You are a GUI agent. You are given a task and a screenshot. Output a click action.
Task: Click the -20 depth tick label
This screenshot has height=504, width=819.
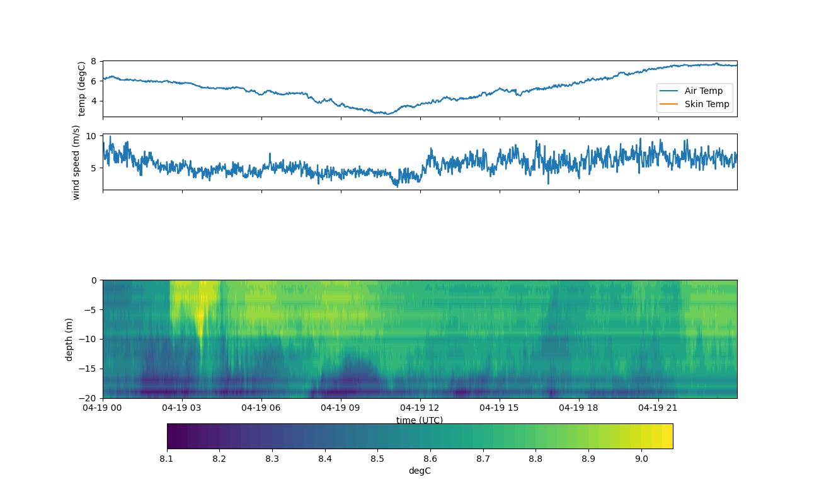point(89,398)
